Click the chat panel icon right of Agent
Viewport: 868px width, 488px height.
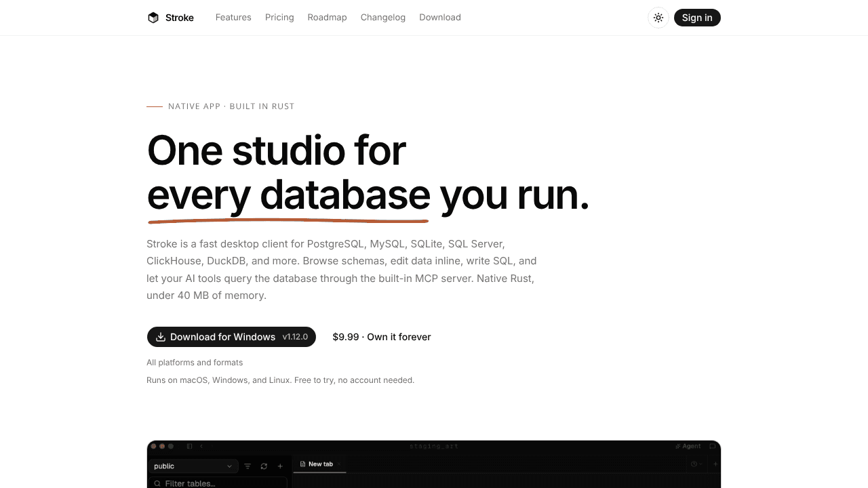coord(712,446)
